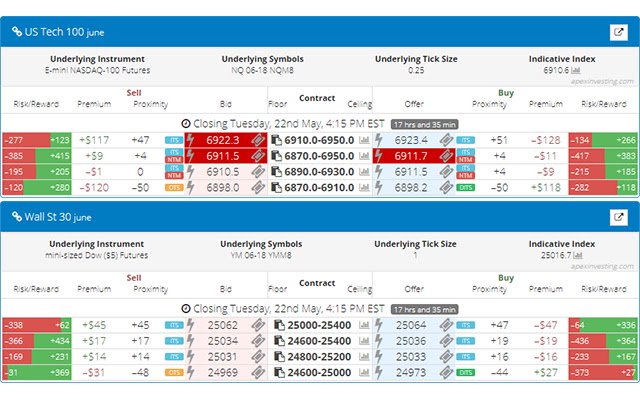Click offer price 25036
The image size is (640, 400).
click(411, 341)
